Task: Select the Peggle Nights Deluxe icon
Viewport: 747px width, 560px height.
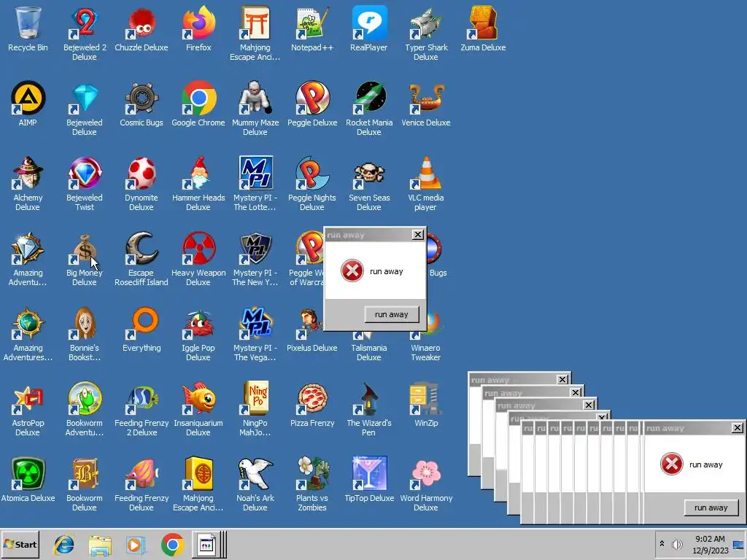Action: (x=312, y=174)
